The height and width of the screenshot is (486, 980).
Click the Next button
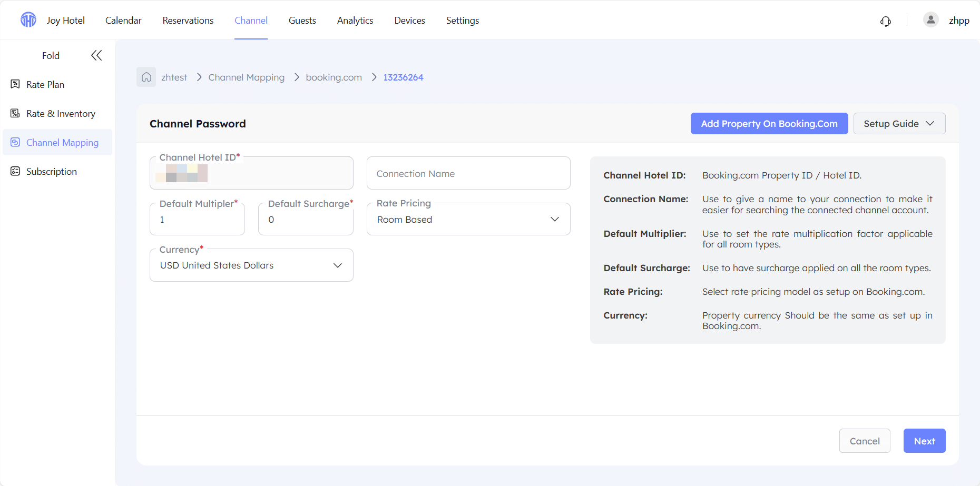click(x=924, y=441)
